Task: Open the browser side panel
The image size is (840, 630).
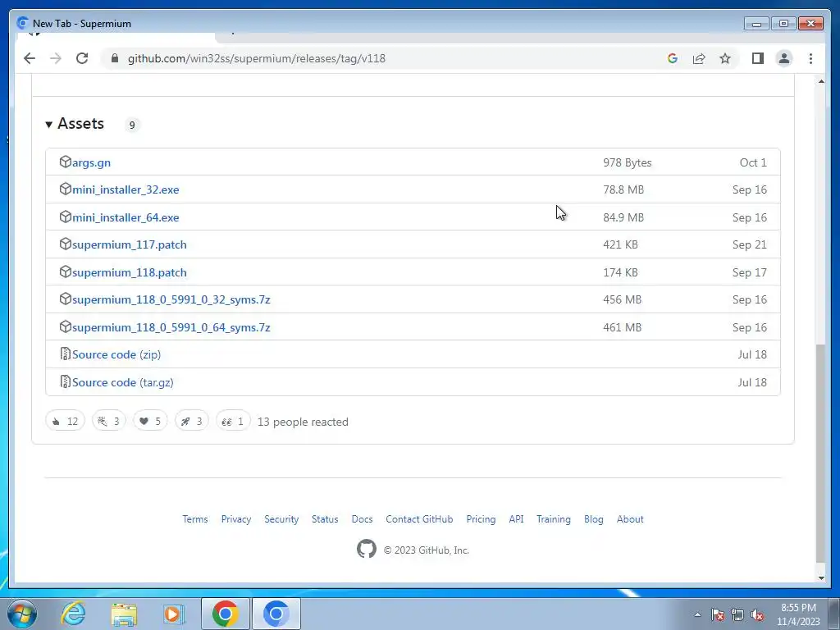Action: point(757,58)
